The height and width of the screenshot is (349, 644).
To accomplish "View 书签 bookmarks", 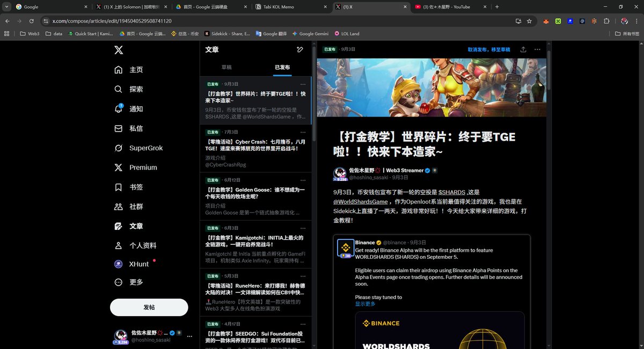I will point(129,187).
